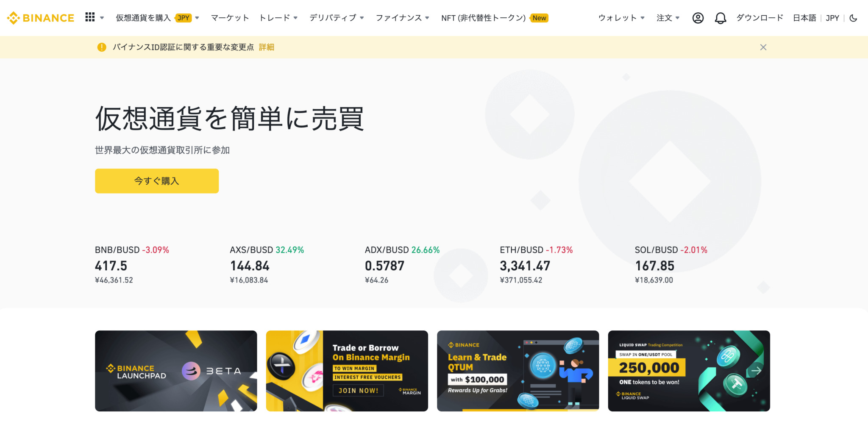
Task: Open the AXS/BUSD ticker
Action: click(267, 265)
